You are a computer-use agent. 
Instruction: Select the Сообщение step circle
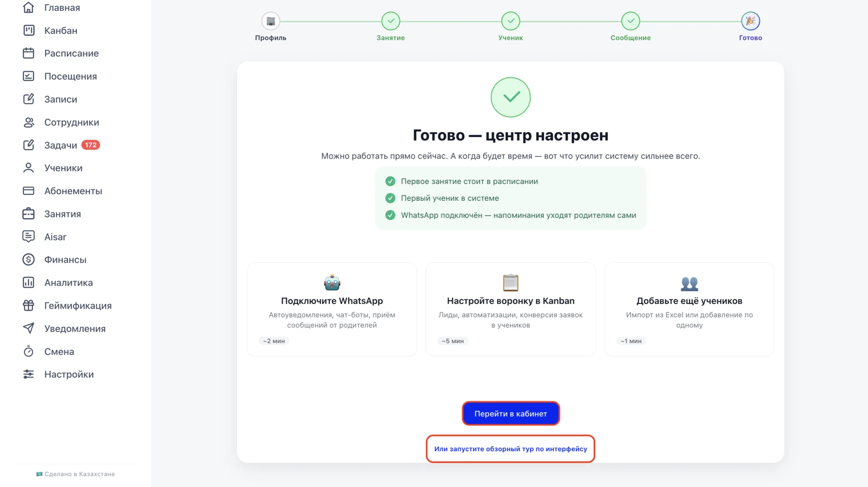tap(631, 21)
